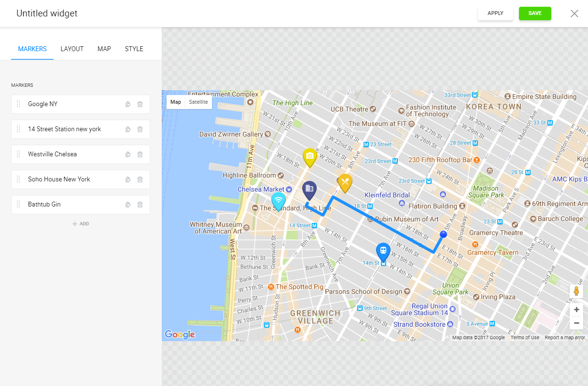
Task: Click the blue dot at route end
Action: [443, 234]
